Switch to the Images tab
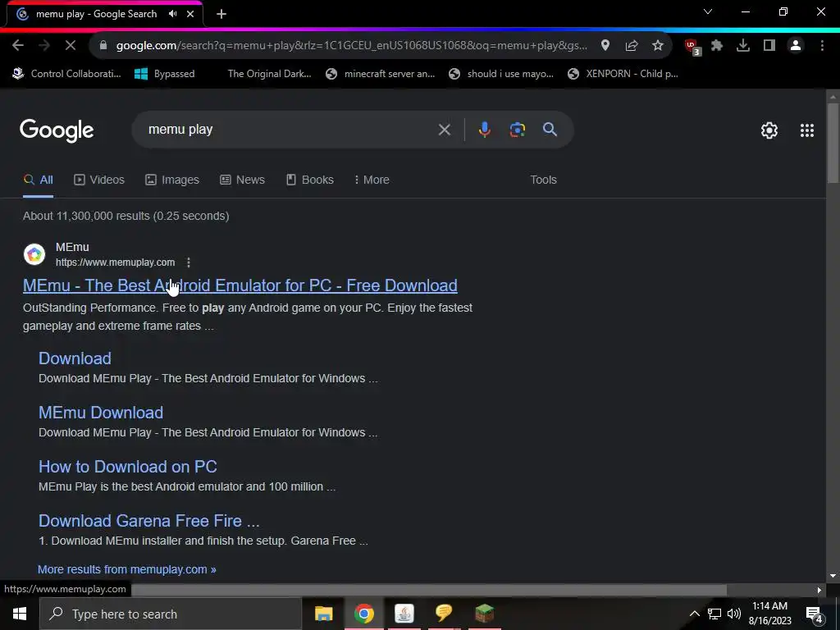840x630 pixels. (172, 180)
